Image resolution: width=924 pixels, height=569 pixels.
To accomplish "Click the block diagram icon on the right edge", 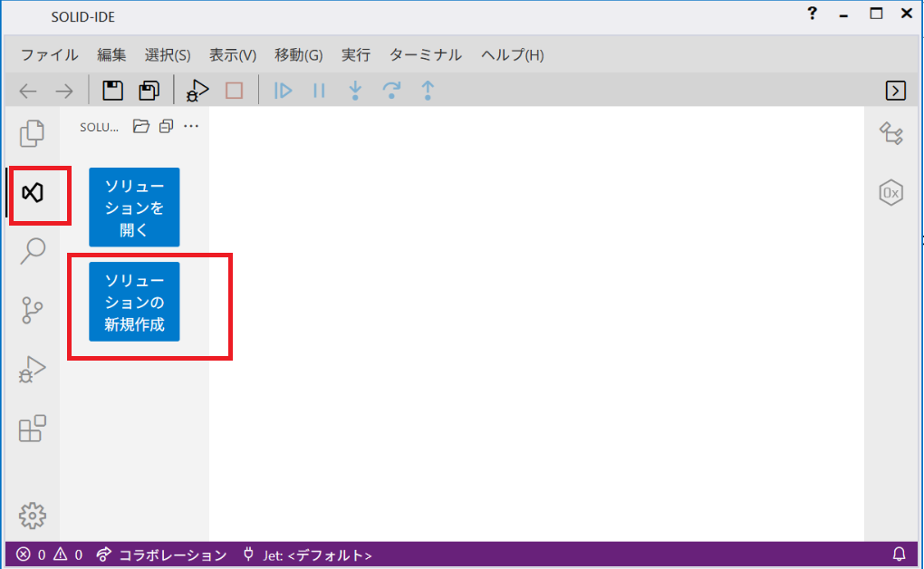I will [891, 133].
